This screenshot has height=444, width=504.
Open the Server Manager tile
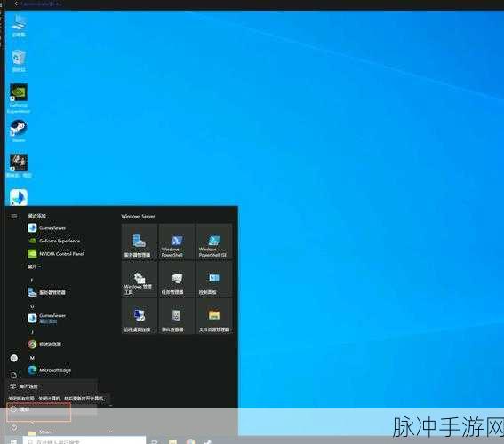tap(140, 242)
